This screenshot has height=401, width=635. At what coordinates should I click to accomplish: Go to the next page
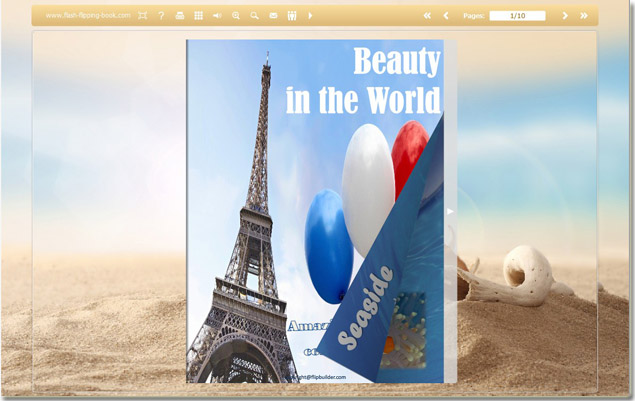(x=565, y=16)
